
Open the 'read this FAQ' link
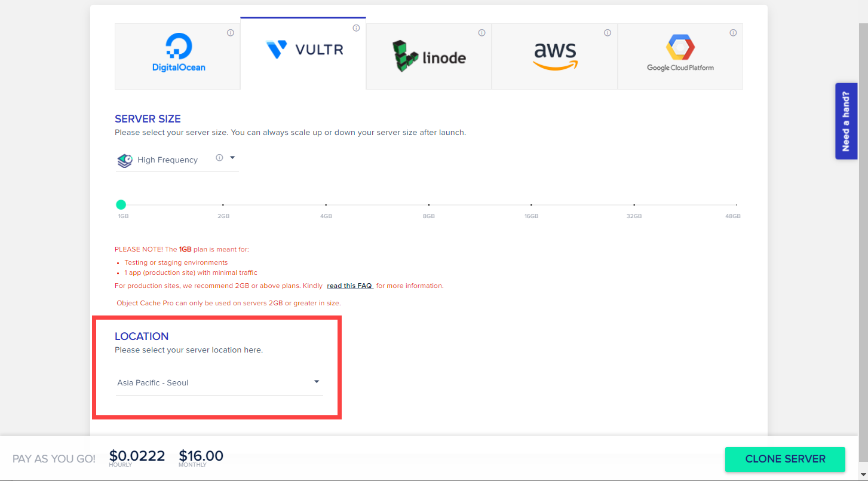[x=350, y=286]
